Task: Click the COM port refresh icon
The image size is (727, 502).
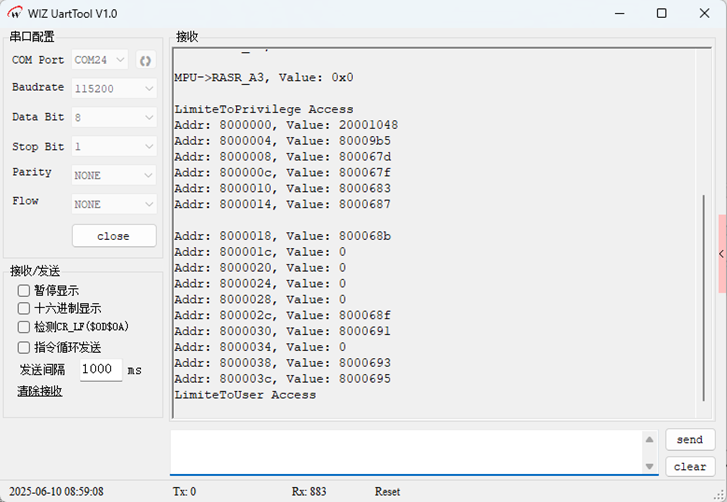Action: pyautogui.click(x=145, y=60)
